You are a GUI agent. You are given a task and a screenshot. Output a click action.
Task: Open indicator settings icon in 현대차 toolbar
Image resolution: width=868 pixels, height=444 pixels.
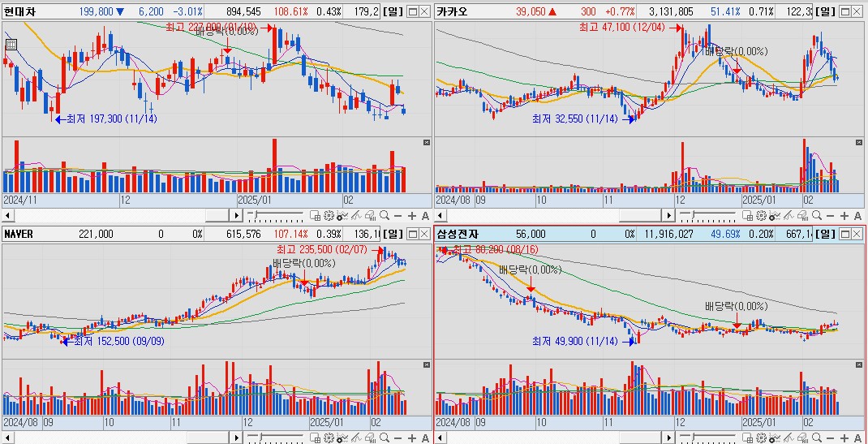342,215
